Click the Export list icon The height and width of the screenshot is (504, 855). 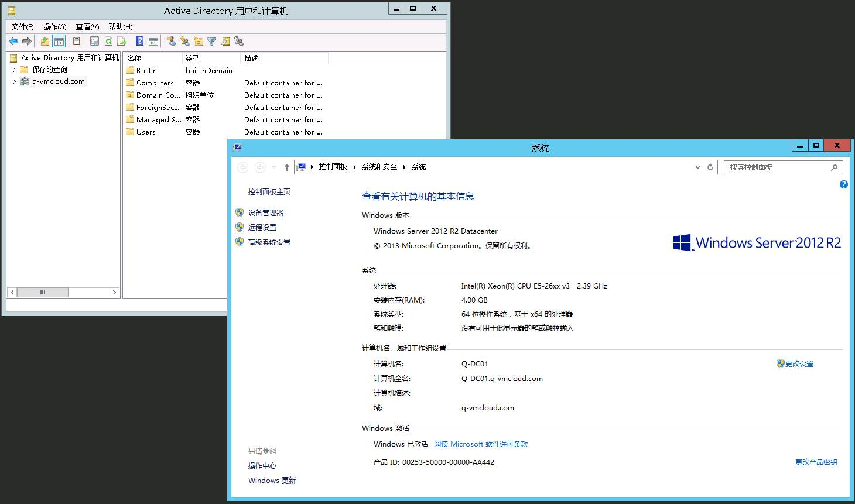coord(122,42)
